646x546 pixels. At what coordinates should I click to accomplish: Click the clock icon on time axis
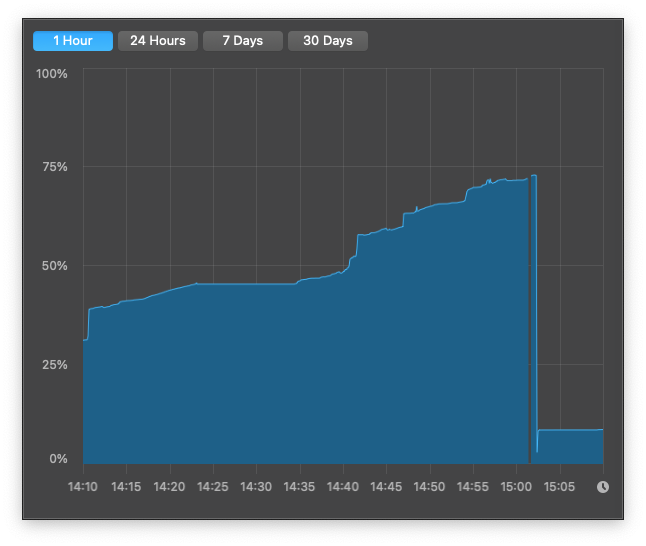click(x=602, y=487)
